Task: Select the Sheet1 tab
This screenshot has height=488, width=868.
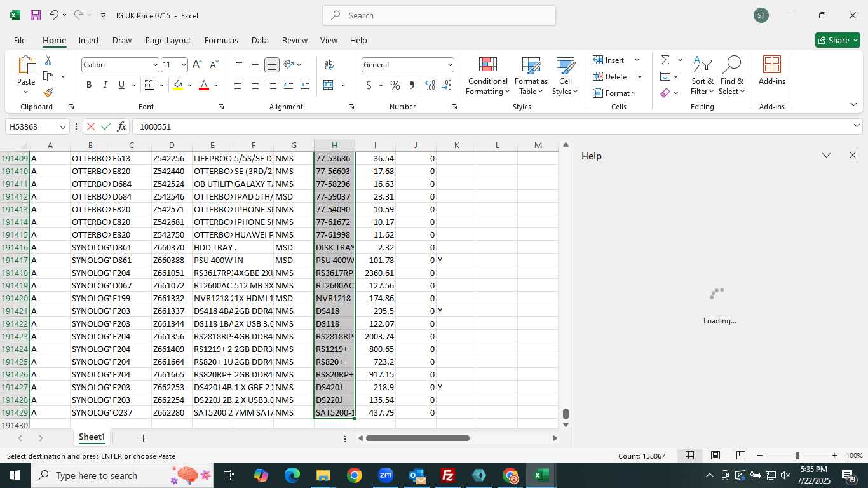Action: (92, 437)
